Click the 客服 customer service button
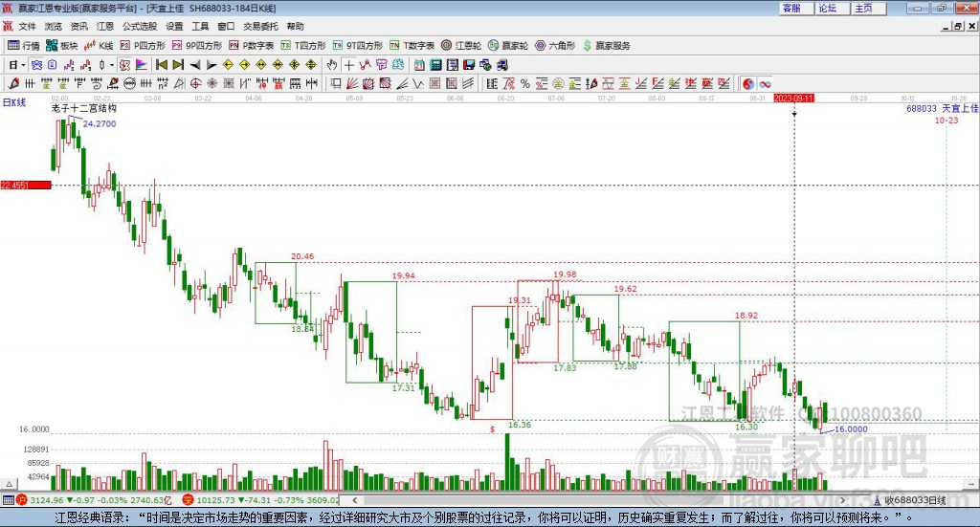The height and width of the screenshot is (527, 980). (795, 8)
